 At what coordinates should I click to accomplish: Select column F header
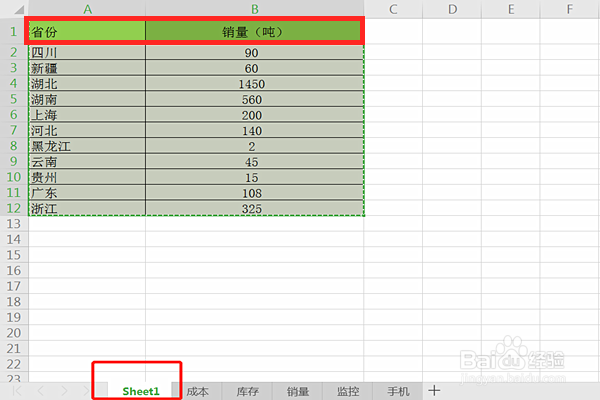coord(570,9)
